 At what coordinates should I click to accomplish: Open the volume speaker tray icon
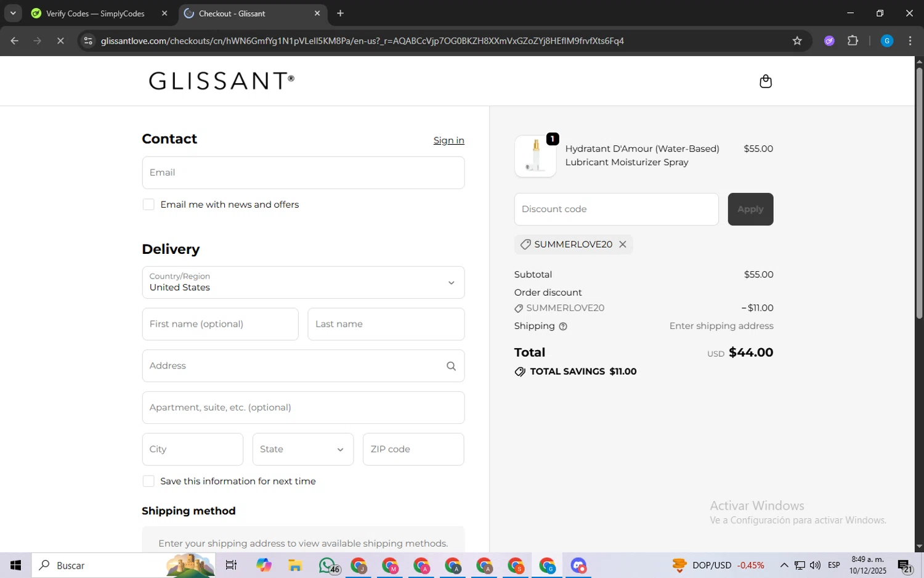click(x=815, y=565)
